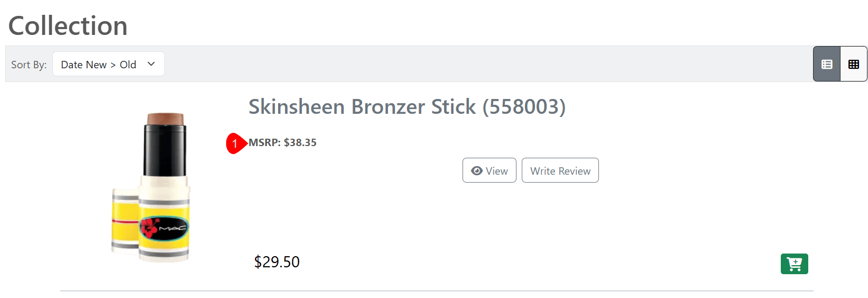Open the Sort By dropdown

click(x=108, y=64)
